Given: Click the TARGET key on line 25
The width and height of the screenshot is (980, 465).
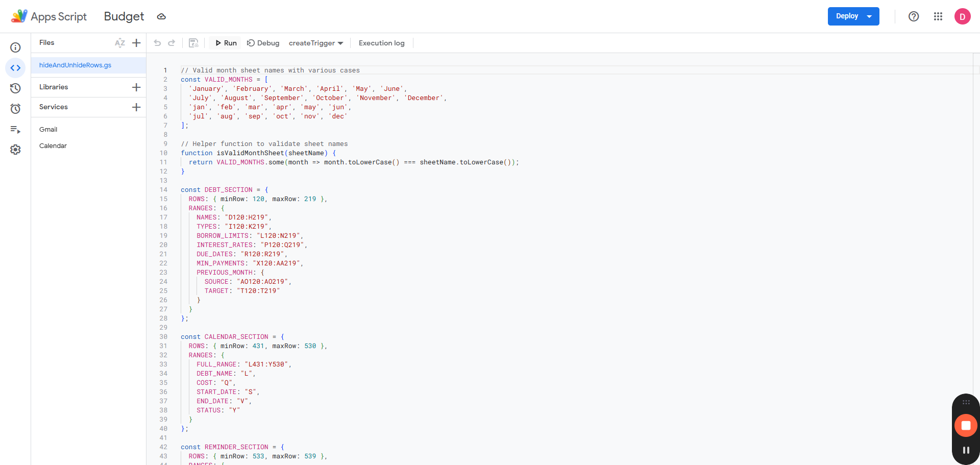Looking at the screenshot, I should [216, 291].
